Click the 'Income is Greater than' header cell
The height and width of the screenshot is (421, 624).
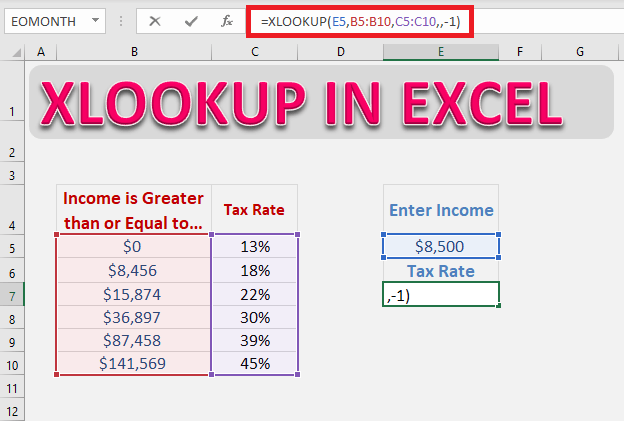pos(134,210)
